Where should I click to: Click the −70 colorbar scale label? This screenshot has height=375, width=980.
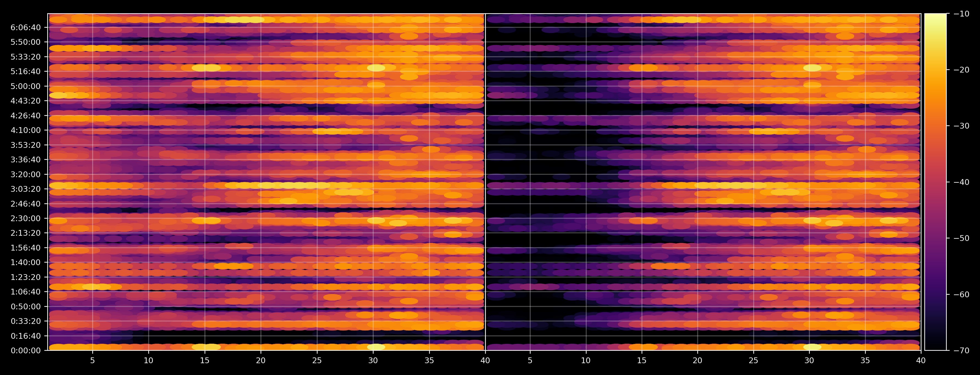click(x=961, y=350)
